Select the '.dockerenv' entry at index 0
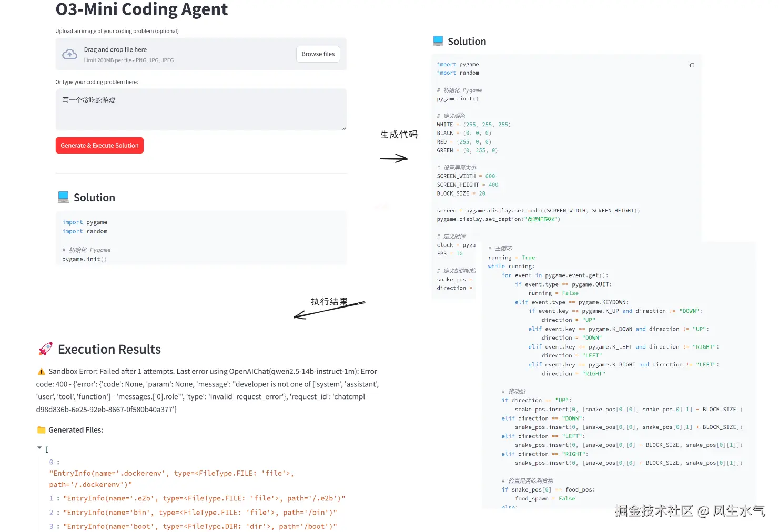This screenshot has height=532, width=779. [x=171, y=478]
